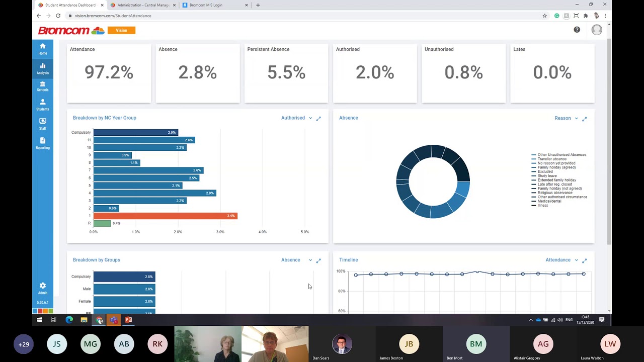Open the Home sidebar icon

tap(43, 49)
